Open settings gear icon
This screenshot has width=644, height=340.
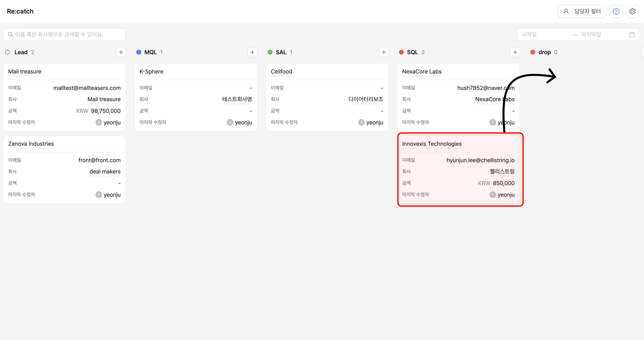(x=632, y=11)
